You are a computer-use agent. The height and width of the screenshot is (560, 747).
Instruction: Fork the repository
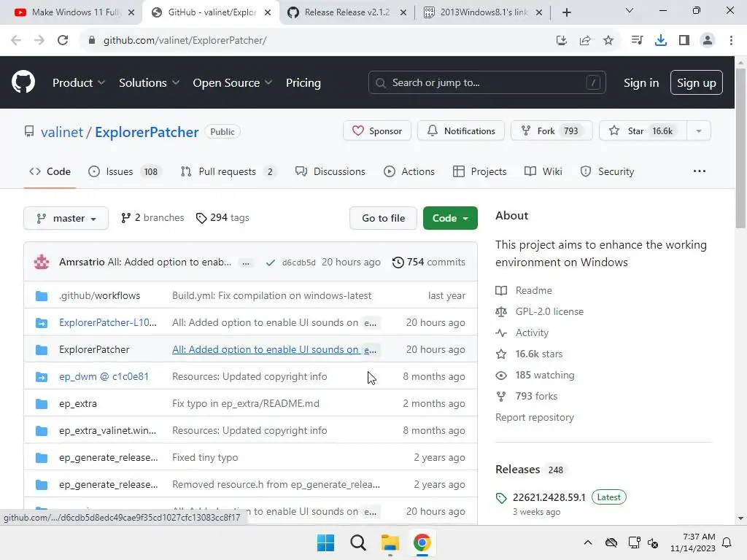tap(551, 131)
